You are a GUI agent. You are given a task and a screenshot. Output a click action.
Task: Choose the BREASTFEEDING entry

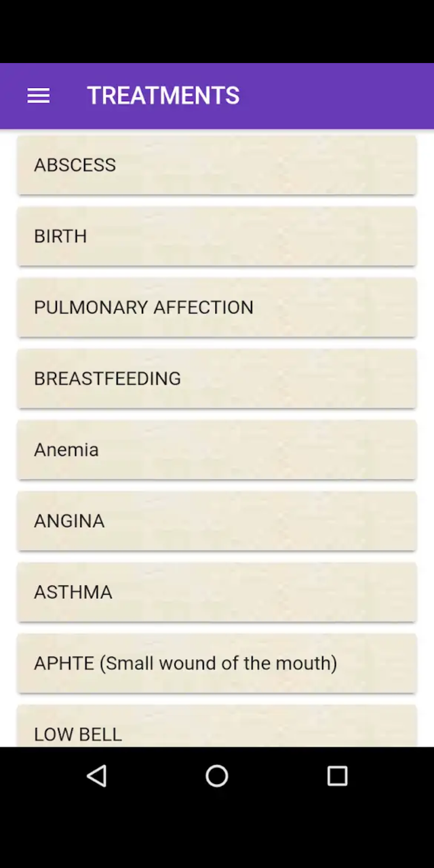(217, 378)
